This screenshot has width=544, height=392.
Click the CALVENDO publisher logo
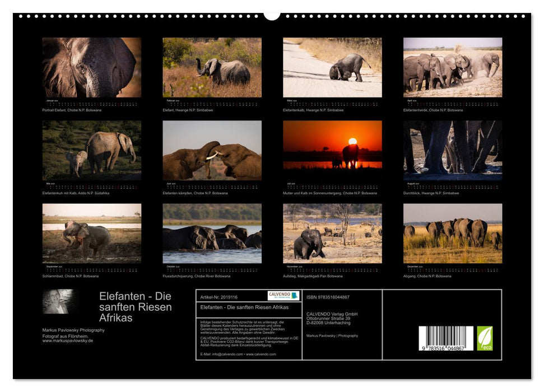click(283, 295)
